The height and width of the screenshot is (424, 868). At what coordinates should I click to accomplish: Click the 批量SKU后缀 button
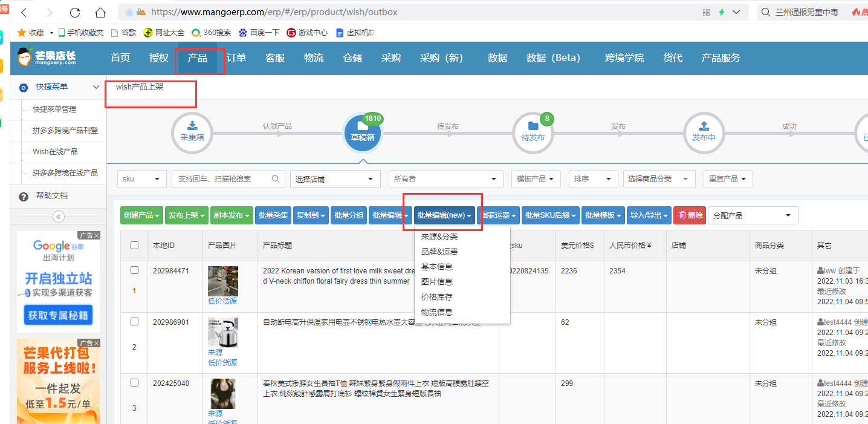coord(551,215)
